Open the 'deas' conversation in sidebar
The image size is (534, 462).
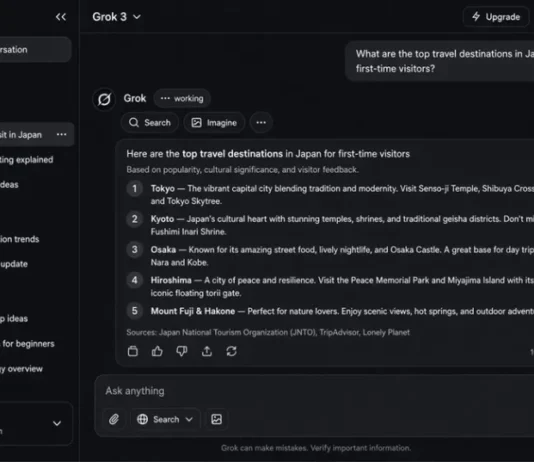9,185
